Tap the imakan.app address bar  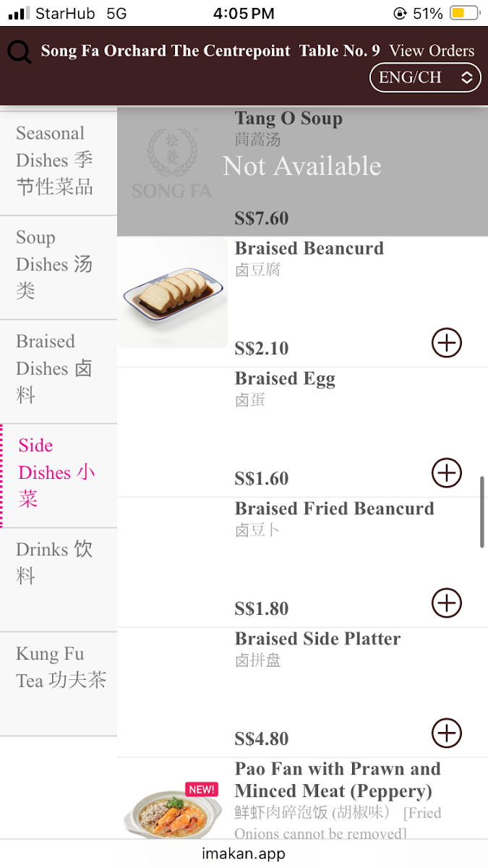[244, 854]
